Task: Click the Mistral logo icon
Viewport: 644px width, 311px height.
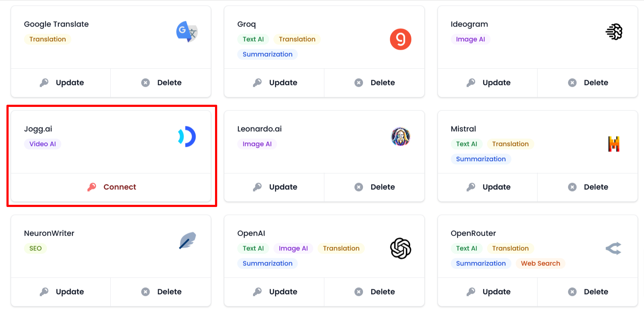Action: coord(614,144)
